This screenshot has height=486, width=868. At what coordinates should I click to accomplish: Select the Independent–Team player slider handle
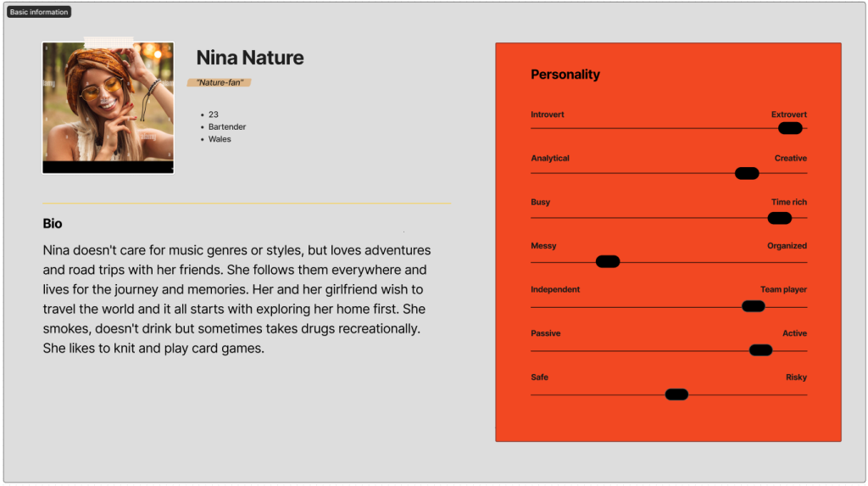pyautogui.click(x=753, y=306)
